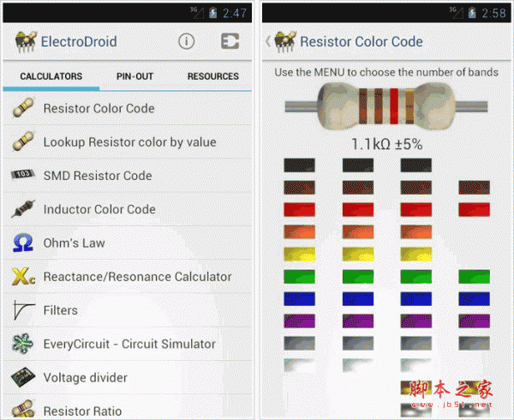Select green for the second band
Image resolution: width=514 pixels, height=420 pixels.
tap(358, 276)
